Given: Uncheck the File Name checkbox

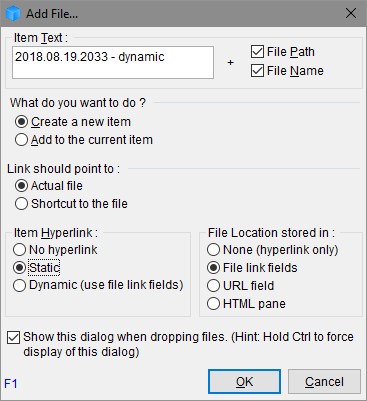Looking at the screenshot, I should (x=257, y=71).
